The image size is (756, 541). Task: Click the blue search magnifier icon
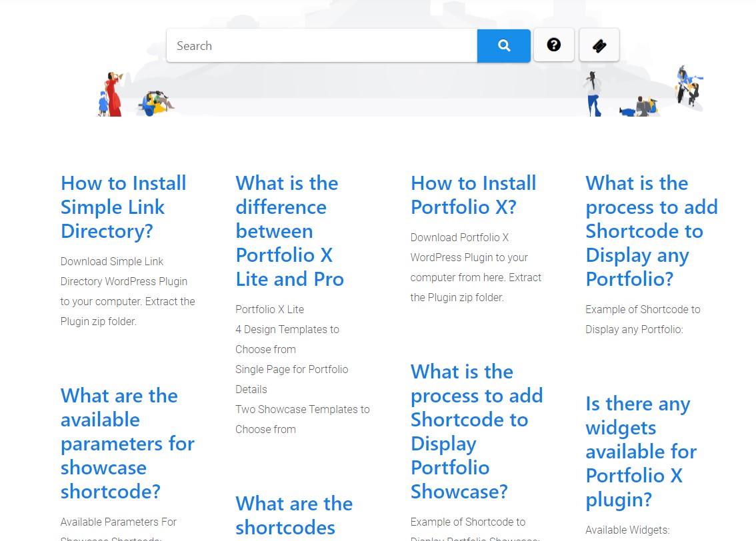coord(503,45)
